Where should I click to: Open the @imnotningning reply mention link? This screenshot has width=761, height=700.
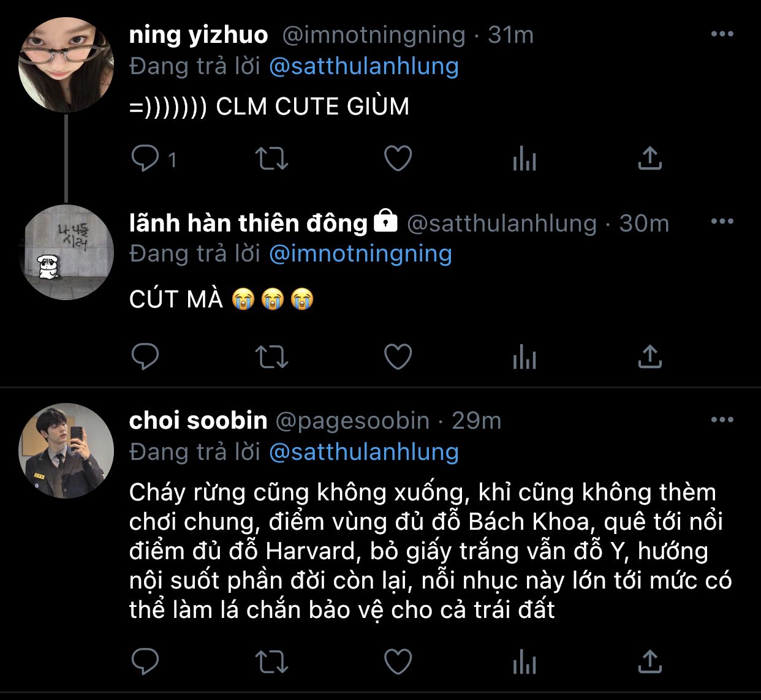point(360,254)
